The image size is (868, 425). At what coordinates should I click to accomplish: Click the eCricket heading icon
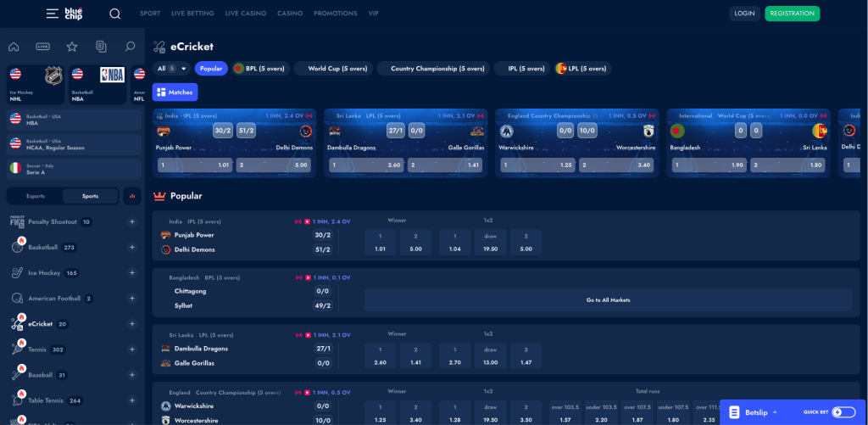[x=159, y=48]
